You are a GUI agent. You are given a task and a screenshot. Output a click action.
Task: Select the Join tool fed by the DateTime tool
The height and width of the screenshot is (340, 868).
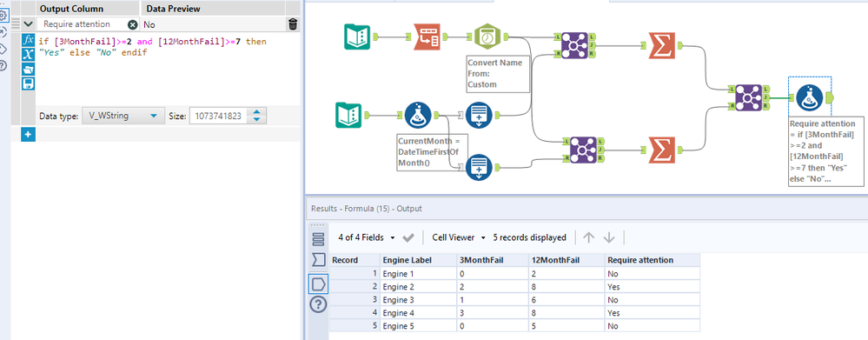574,45
